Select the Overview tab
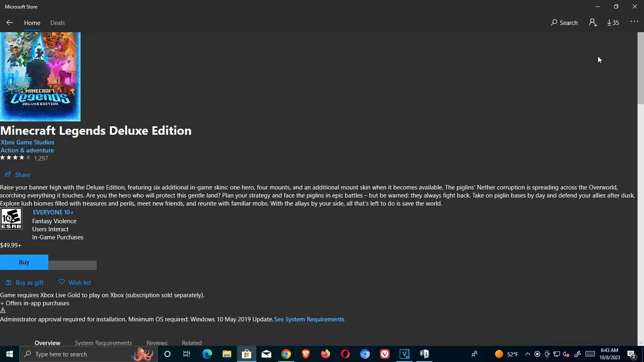The image size is (644, 362). pyautogui.click(x=47, y=343)
